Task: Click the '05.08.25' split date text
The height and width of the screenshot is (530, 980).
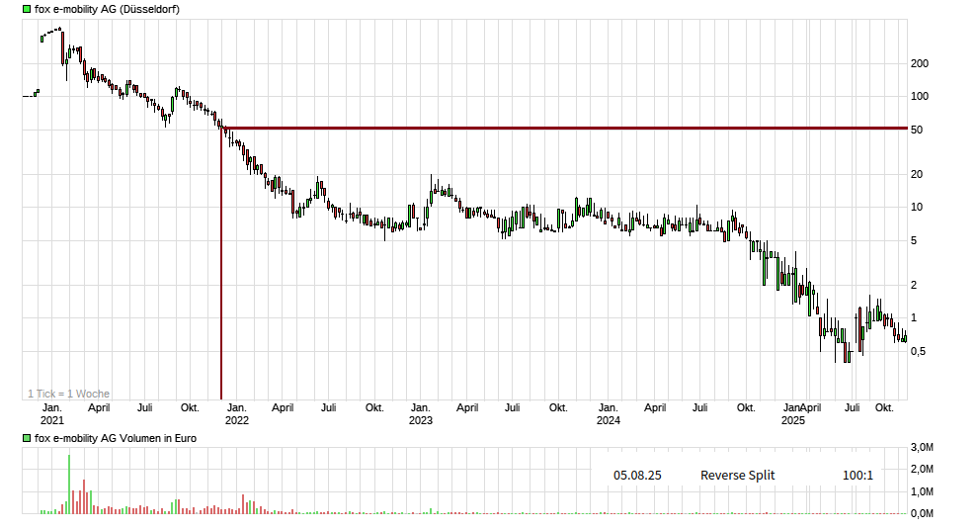Action: [637, 476]
